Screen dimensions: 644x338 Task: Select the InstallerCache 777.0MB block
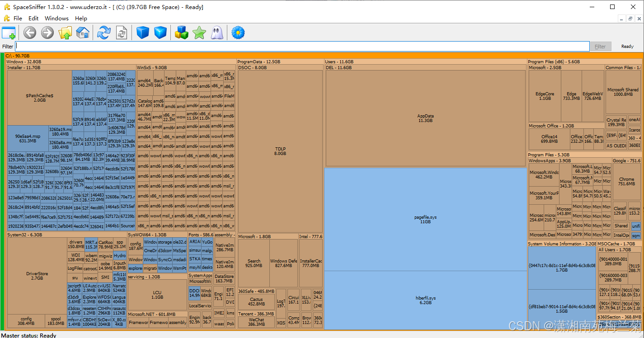point(311,263)
